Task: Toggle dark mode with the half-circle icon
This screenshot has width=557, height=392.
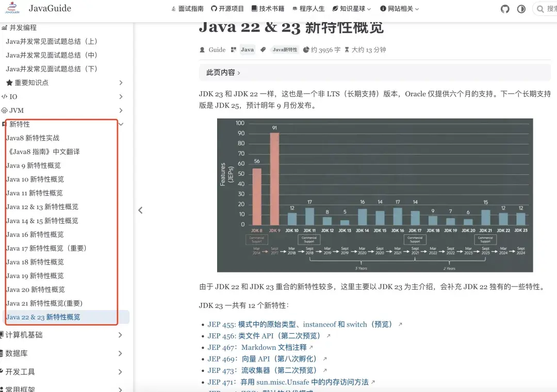Action: click(522, 9)
